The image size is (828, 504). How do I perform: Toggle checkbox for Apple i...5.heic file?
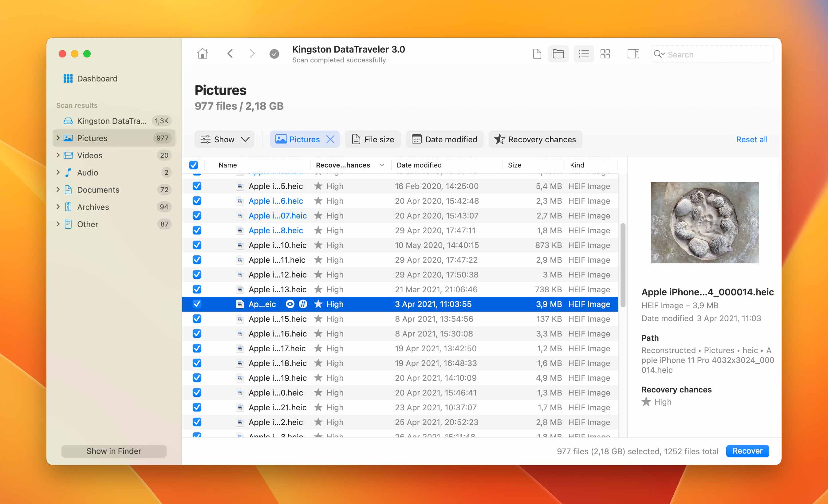click(197, 186)
